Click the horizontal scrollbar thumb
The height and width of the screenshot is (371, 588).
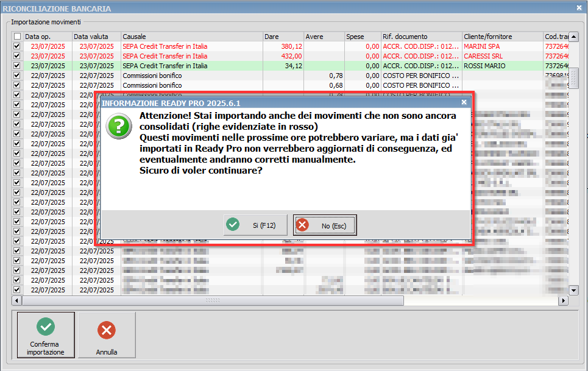point(213,300)
